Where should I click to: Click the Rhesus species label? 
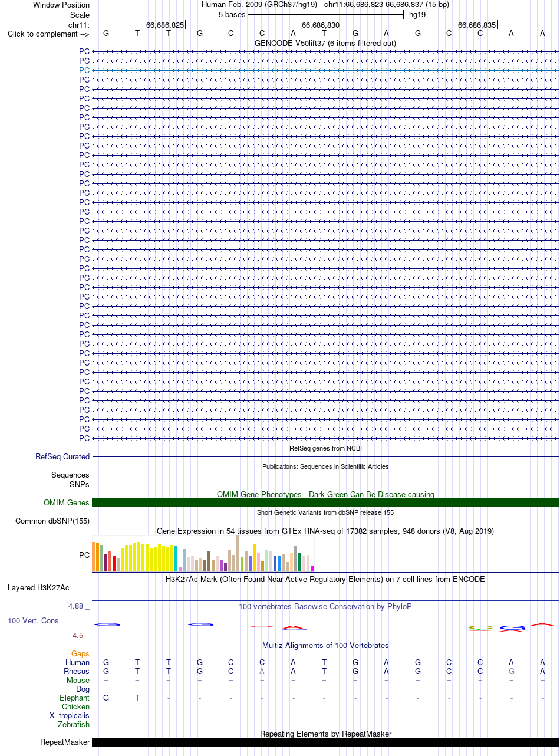coord(77,671)
